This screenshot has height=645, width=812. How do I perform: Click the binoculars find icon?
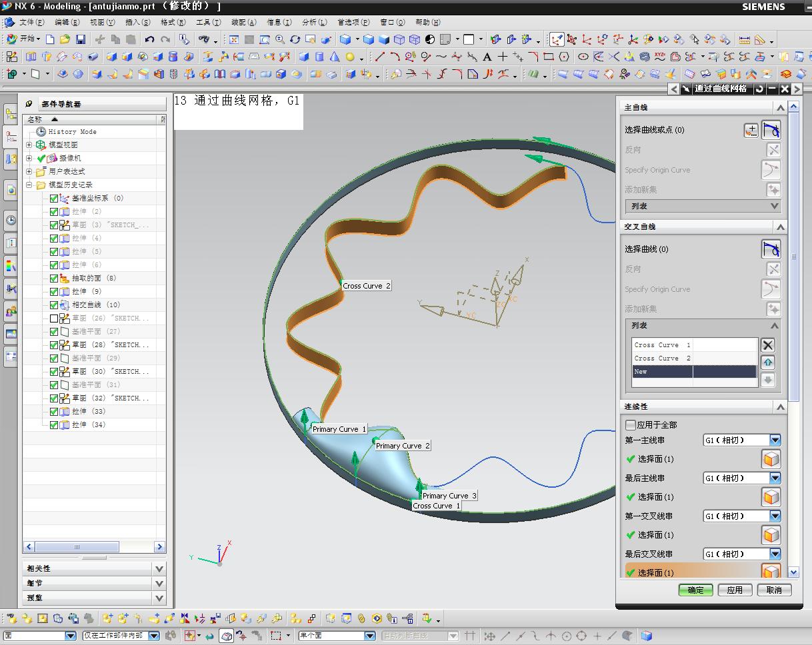[204, 39]
